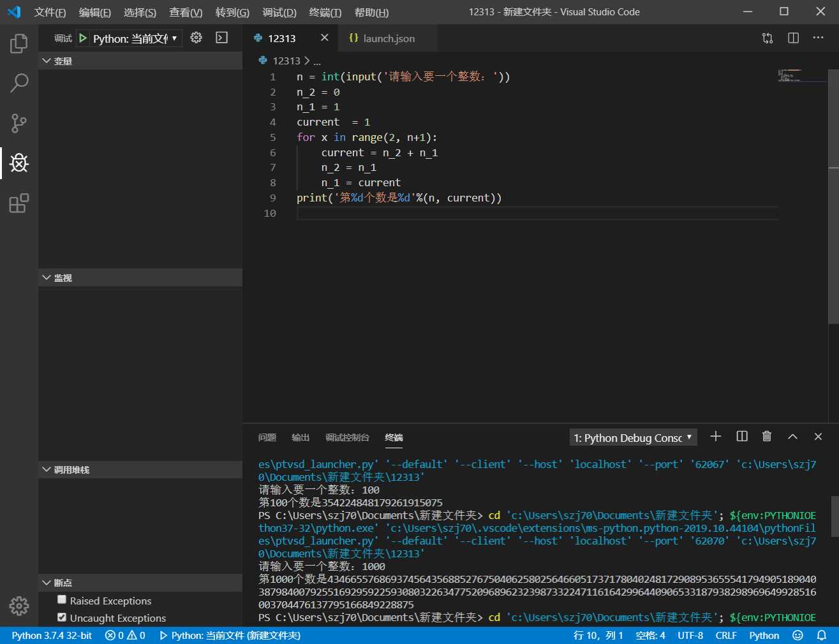
Task: Open the 转到(G) menu
Action: 232,12
